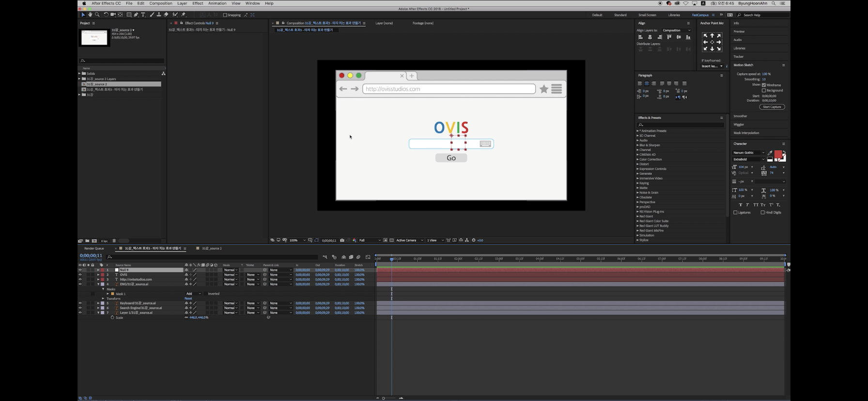Select the Hand tool
868x401 pixels.
click(x=90, y=15)
